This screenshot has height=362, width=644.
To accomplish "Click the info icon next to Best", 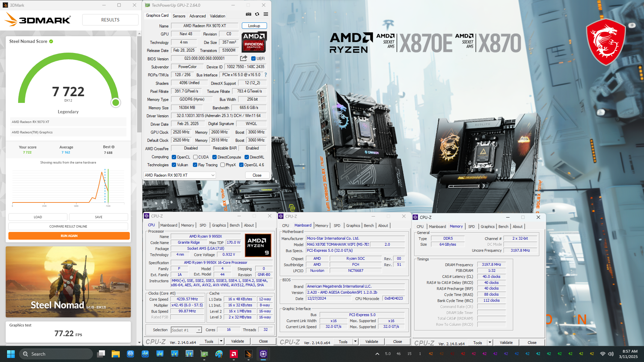I will (113, 147).
